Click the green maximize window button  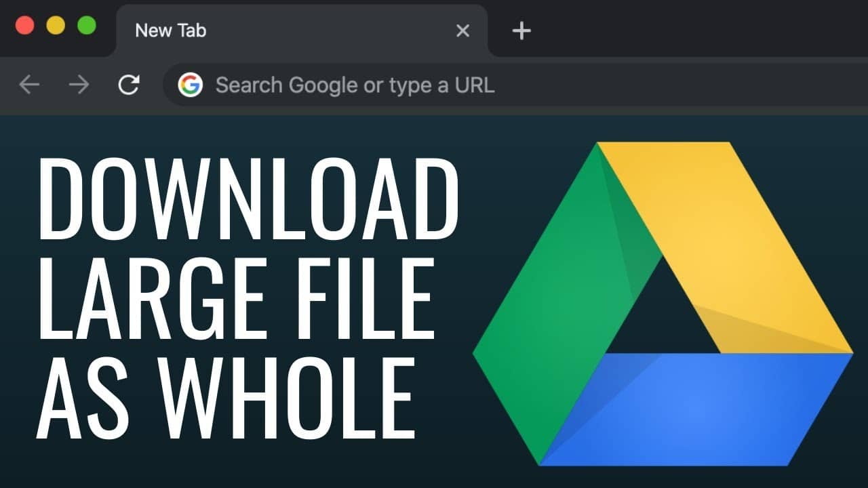87,26
